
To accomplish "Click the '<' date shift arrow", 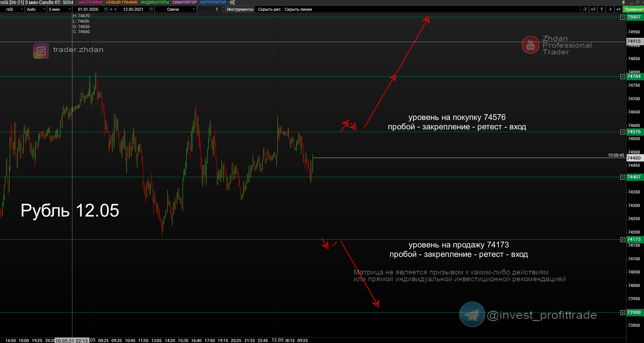I will pos(115,9).
